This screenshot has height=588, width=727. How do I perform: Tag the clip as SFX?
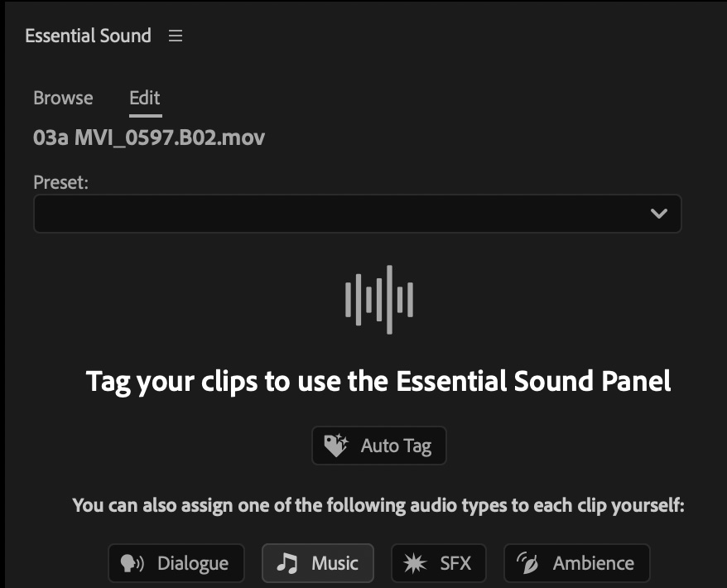438,564
